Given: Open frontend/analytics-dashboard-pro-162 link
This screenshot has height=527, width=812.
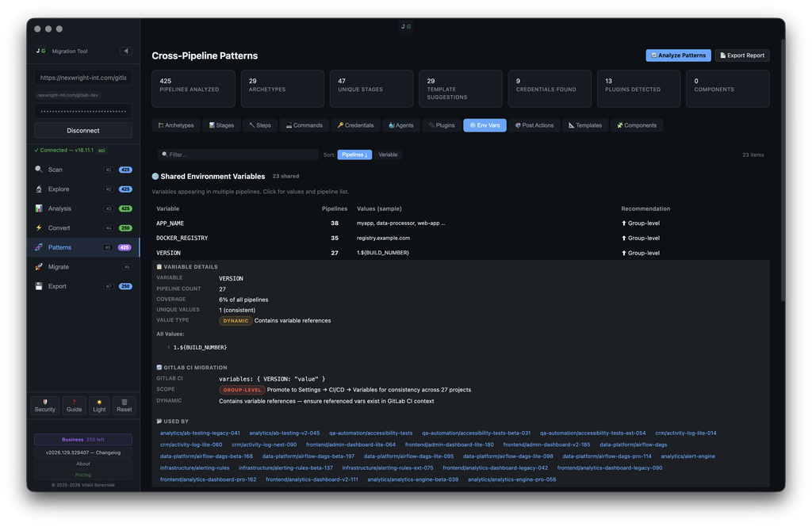Looking at the screenshot, I should point(209,479).
